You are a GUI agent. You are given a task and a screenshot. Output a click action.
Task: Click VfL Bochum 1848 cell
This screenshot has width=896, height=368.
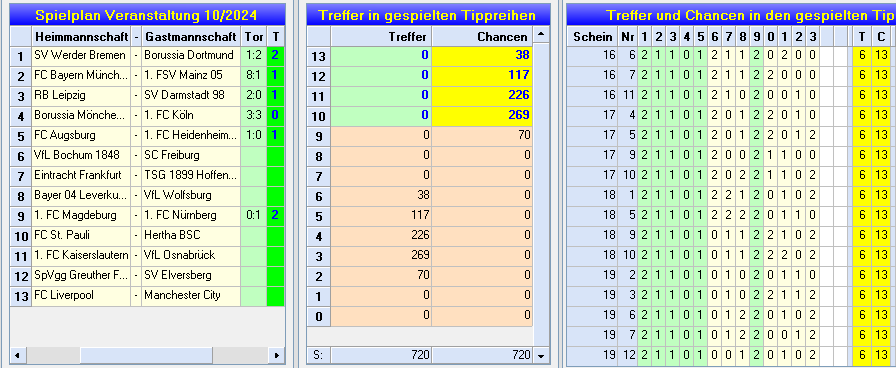pos(81,155)
